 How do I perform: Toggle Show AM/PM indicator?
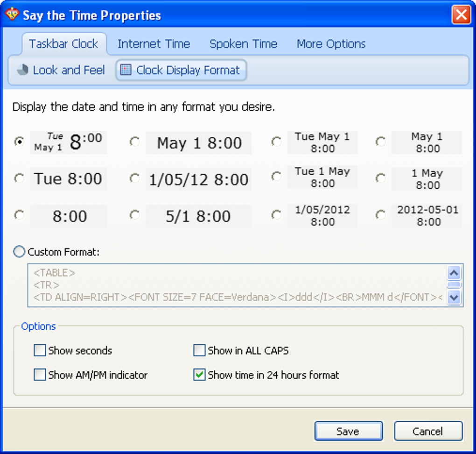(40, 375)
